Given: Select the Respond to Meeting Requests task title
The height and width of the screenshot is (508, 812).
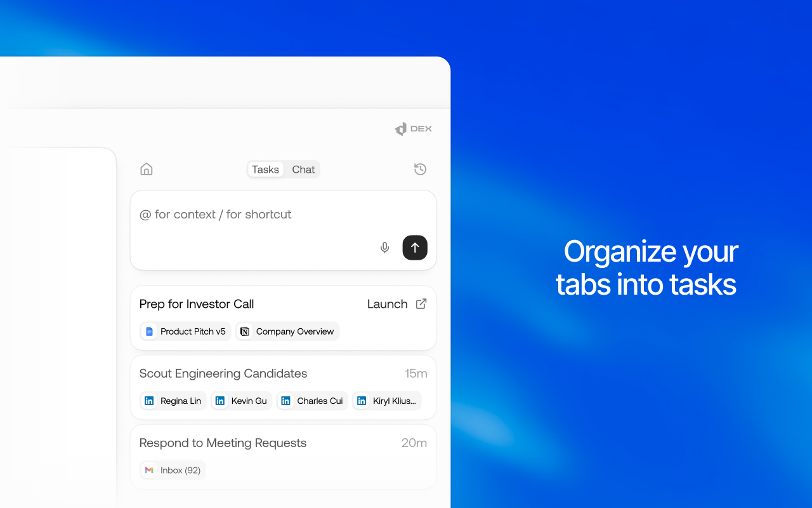Looking at the screenshot, I should coord(223,443).
